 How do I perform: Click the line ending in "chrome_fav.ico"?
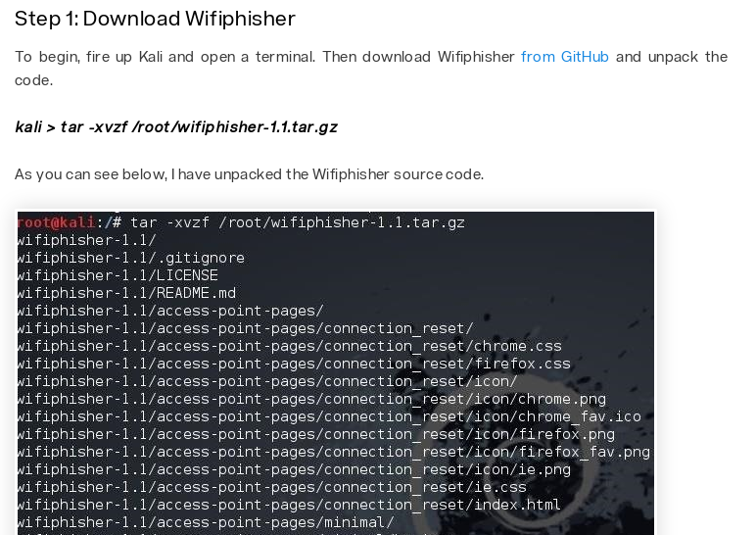[x=329, y=416]
